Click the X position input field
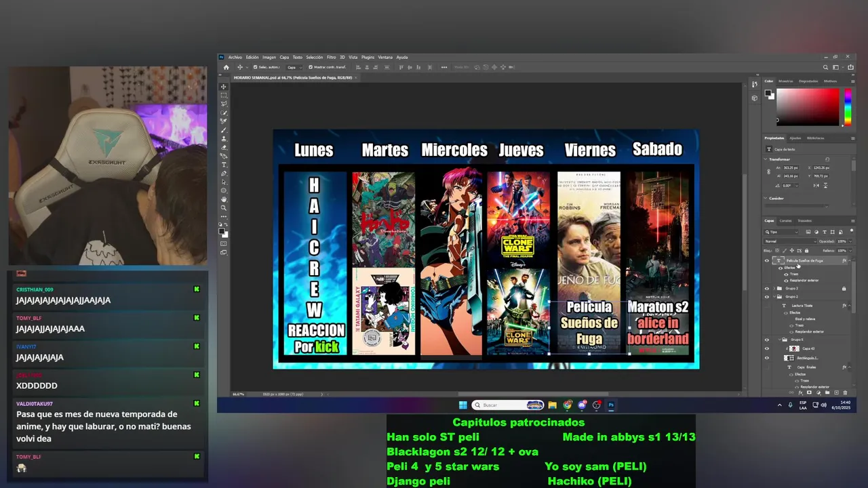868x488 pixels. pos(821,167)
